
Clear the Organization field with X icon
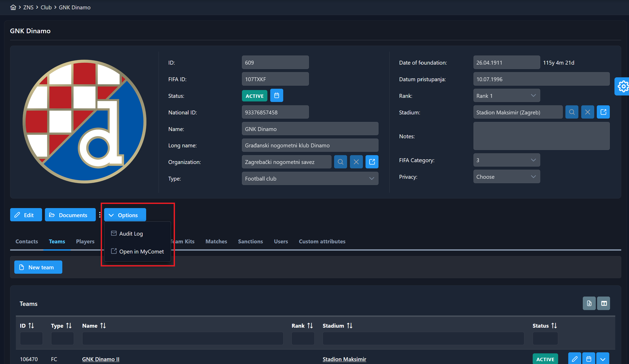click(356, 162)
